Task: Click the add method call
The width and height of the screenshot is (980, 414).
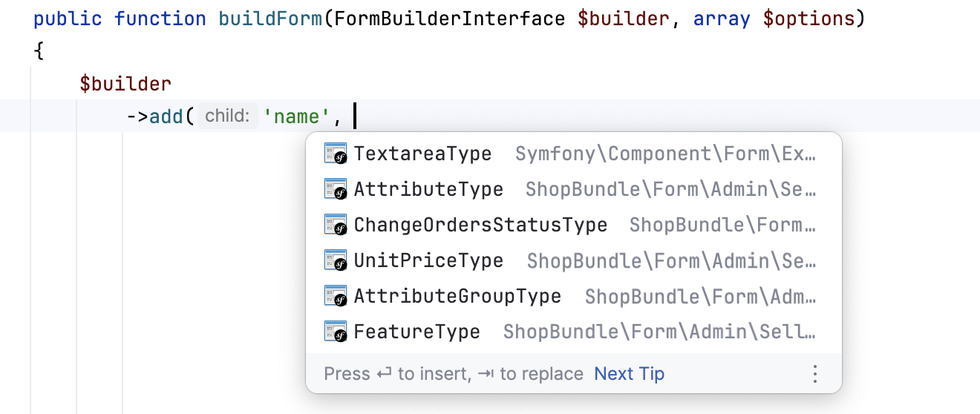Action: click(166, 116)
